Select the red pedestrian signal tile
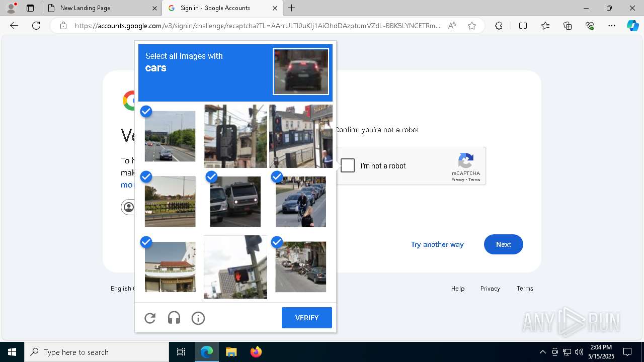 (x=235, y=267)
